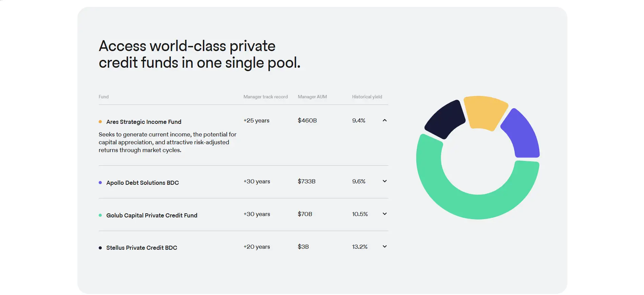Screen dimensions: 644x295
Task: Open Ares Strategic Income Fund title
Action: click(144, 122)
